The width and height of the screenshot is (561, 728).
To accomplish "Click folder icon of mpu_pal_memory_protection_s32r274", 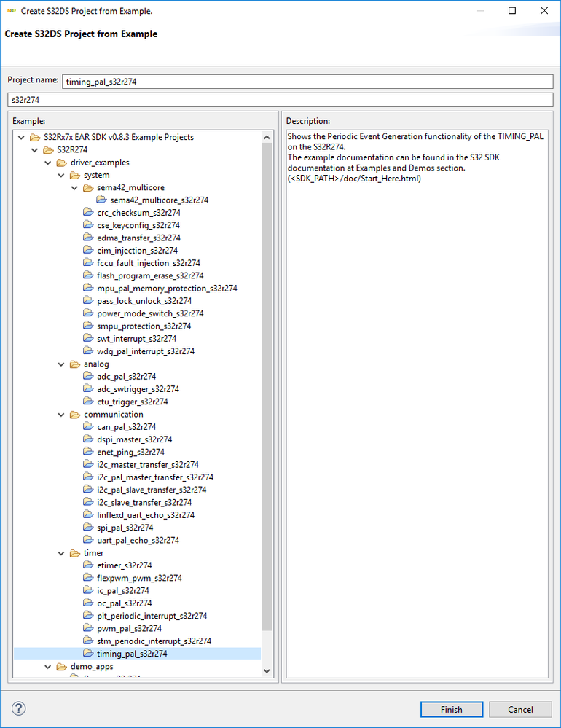I will click(x=88, y=288).
